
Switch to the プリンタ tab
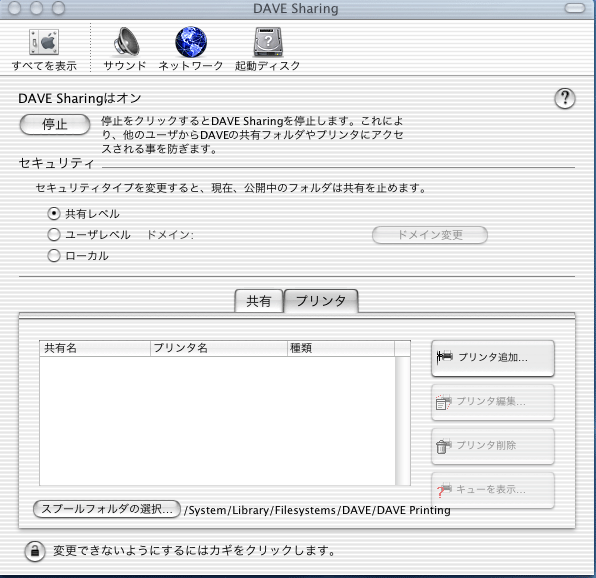coord(321,301)
